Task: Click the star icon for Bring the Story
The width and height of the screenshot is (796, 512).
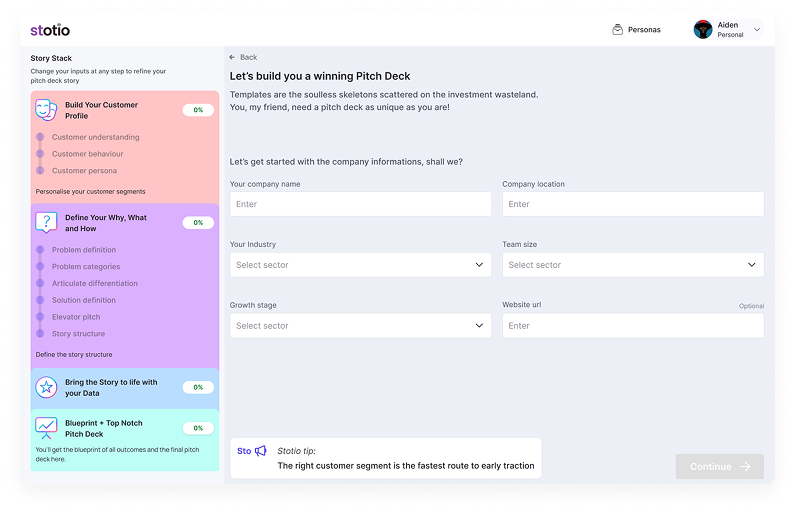Action: 46,387
